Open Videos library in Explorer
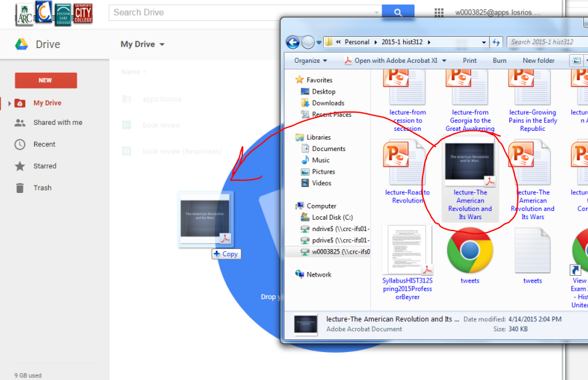 point(316,183)
